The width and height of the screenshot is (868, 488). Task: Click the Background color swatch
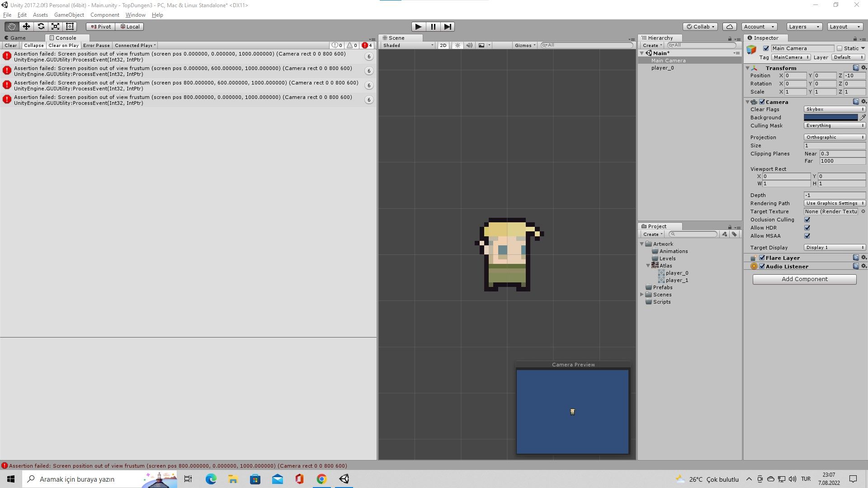coord(830,117)
